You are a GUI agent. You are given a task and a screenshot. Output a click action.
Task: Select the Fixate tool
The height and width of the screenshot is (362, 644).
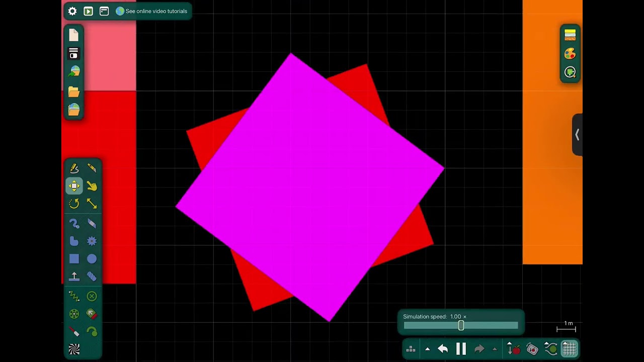tap(92, 296)
